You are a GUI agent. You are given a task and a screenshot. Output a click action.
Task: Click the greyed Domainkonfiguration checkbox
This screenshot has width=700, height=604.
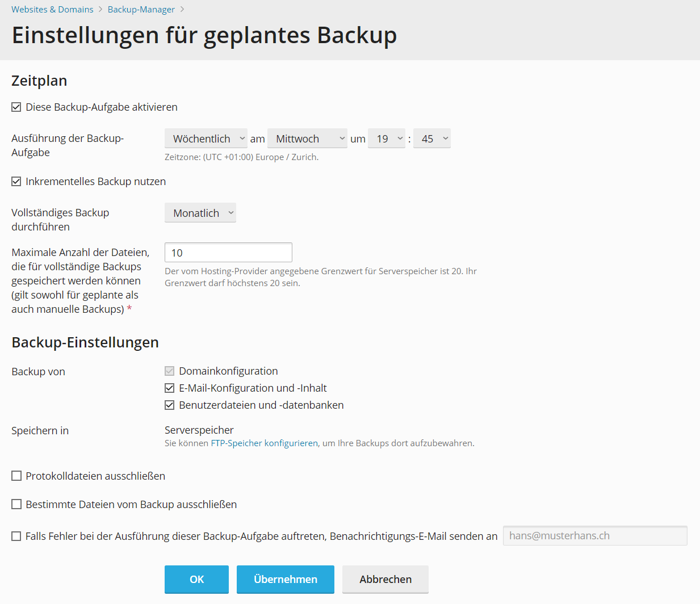click(x=169, y=371)
